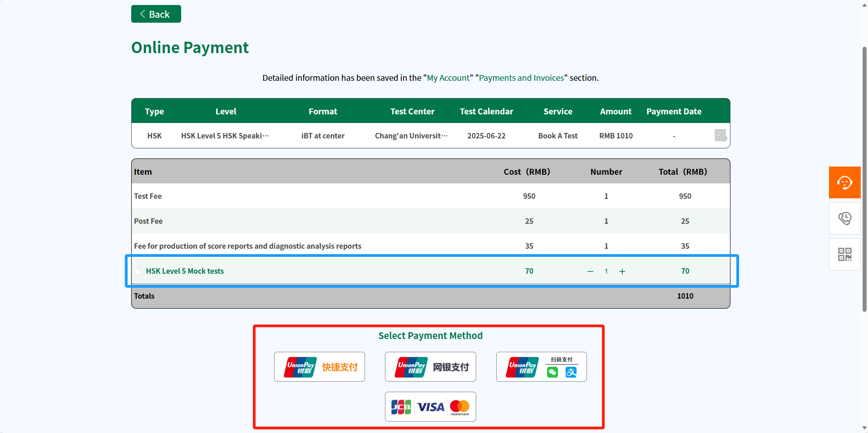868x433 pixels.
Task: Click the scrollbar down arrow
Action: coord(864,428)
